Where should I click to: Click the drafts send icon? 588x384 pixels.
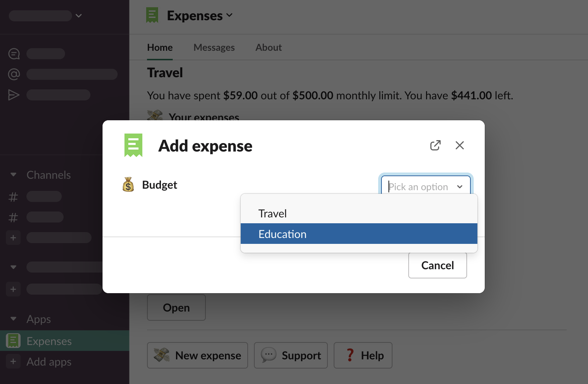pos(14,95)
